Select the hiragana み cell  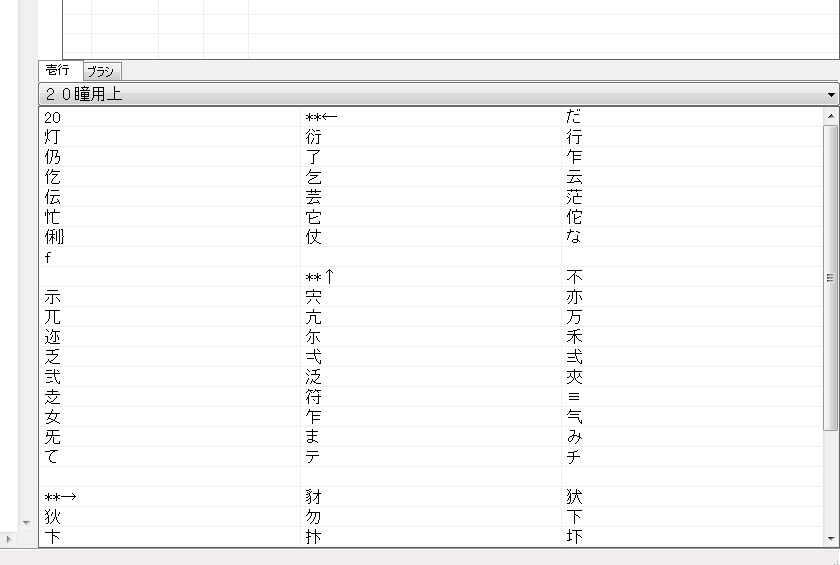coord(573,437)
